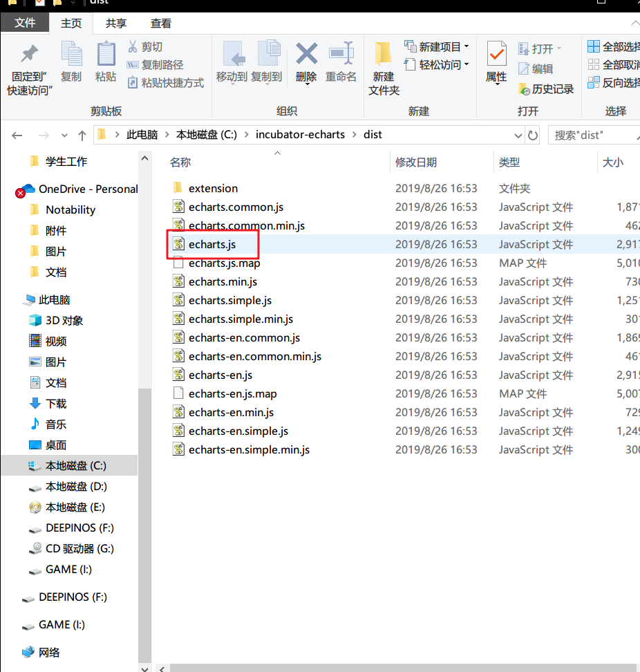Screen dimensions: 640x672
Task: Open the Notability folder in the sidebar
Action: pyautogui.click(x=70, y=209)
